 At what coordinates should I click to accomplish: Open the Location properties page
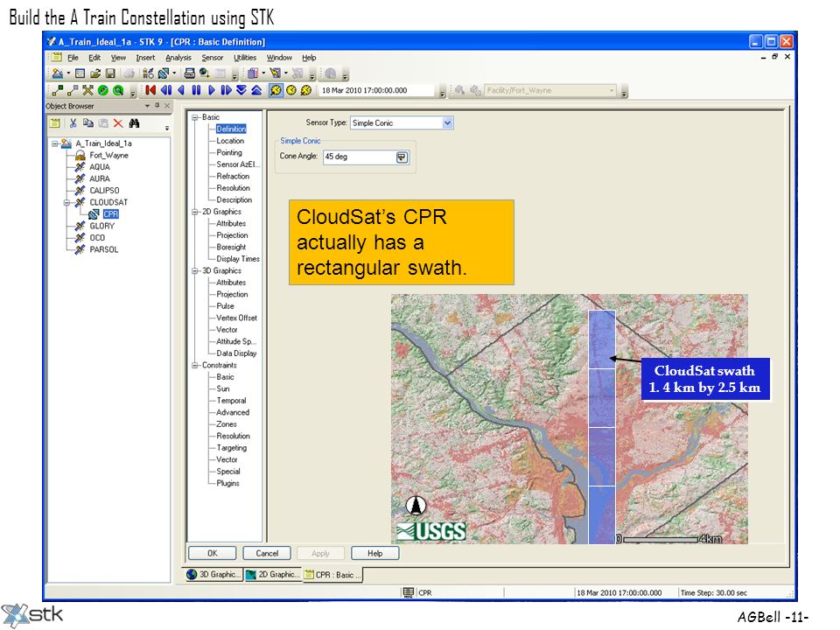230,141
